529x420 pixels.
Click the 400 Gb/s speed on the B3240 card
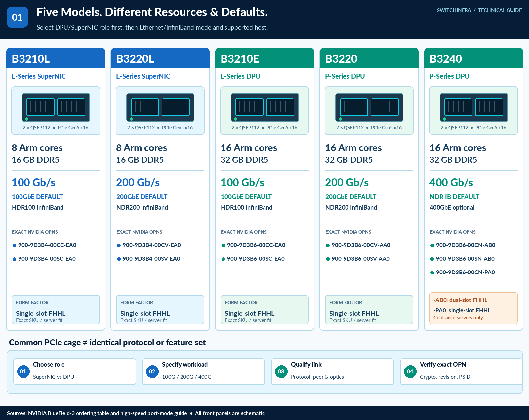point(451,182)
